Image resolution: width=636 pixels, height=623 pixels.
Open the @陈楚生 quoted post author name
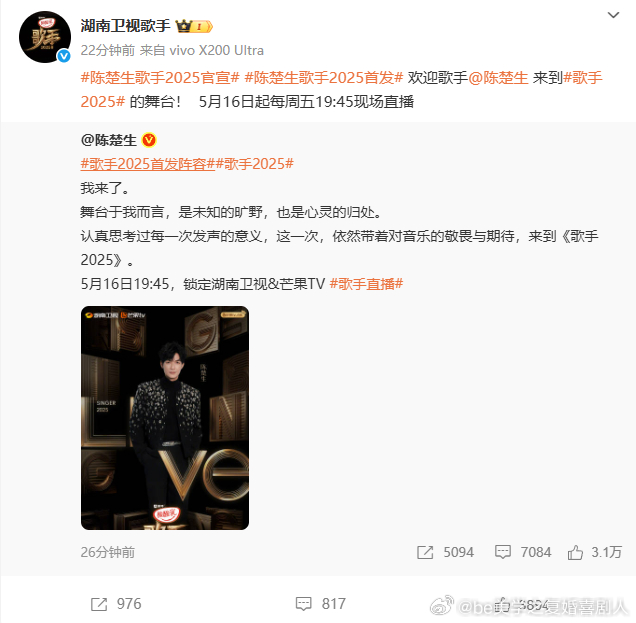point(109,140)
